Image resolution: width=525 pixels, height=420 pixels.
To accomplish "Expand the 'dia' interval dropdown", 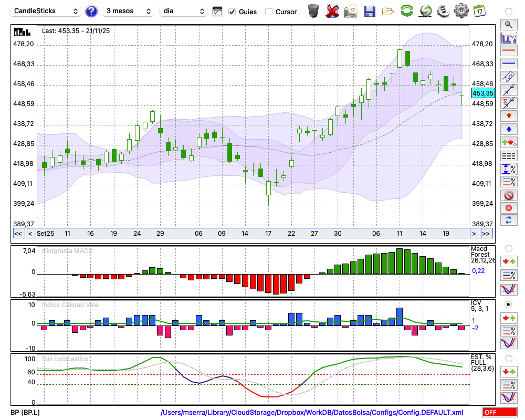I will [183, 11].
